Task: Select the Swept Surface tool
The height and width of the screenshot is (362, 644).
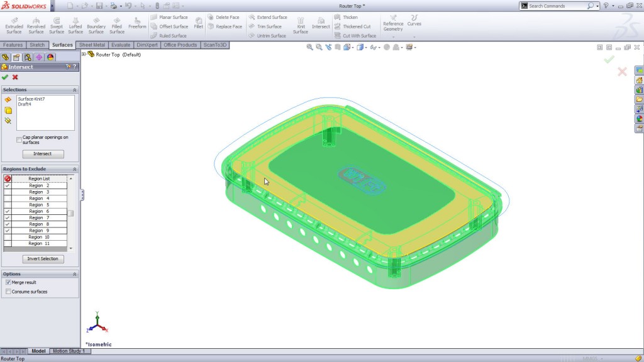Action: [x=56, y=25]
